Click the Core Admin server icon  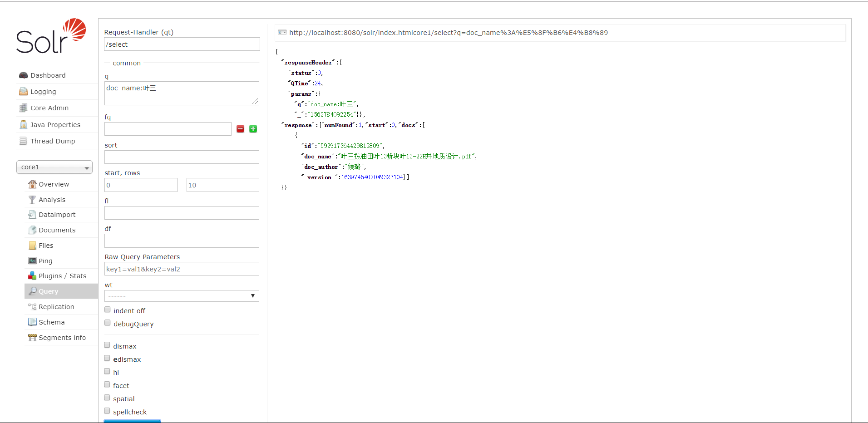click(x=24, y=108)
